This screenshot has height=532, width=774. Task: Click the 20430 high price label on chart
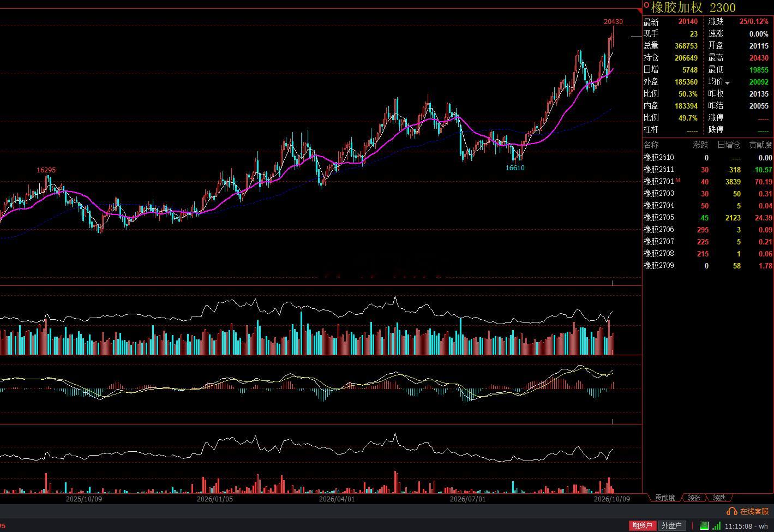click(613, 22)
